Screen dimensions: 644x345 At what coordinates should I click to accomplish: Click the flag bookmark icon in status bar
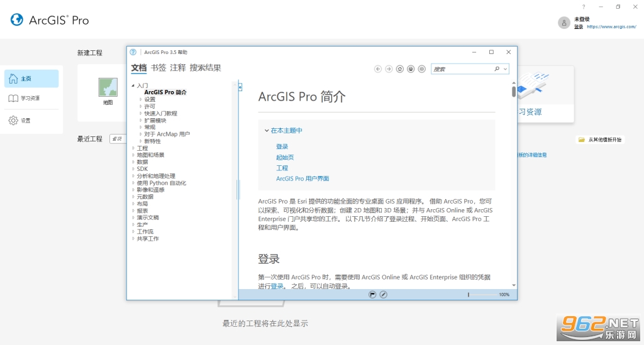[372, 295]
